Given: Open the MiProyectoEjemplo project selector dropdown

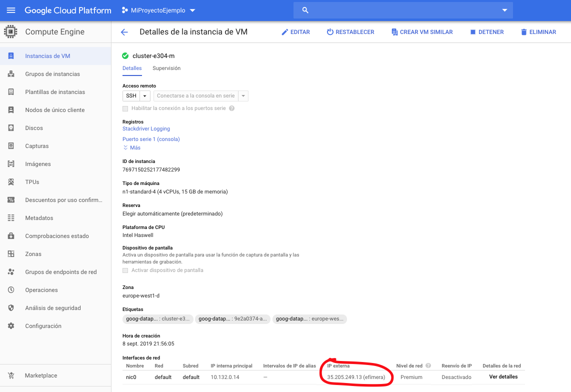Looking at the screenshot, I should (x=159, y=10).
